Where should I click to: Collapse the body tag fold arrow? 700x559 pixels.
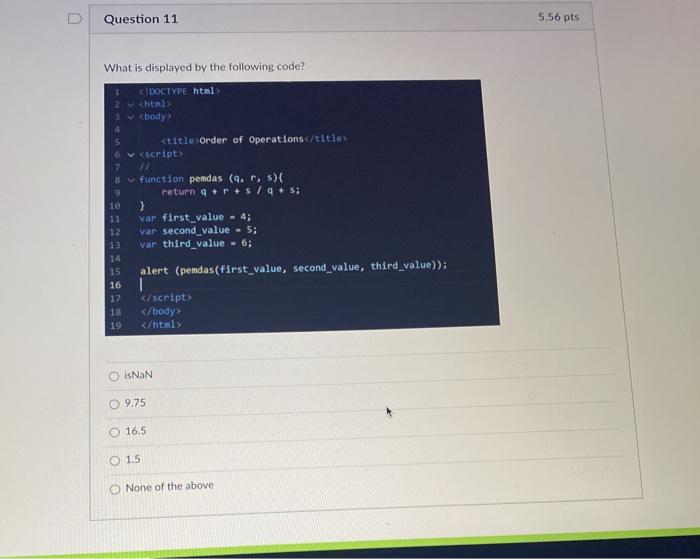coord(130,117)
